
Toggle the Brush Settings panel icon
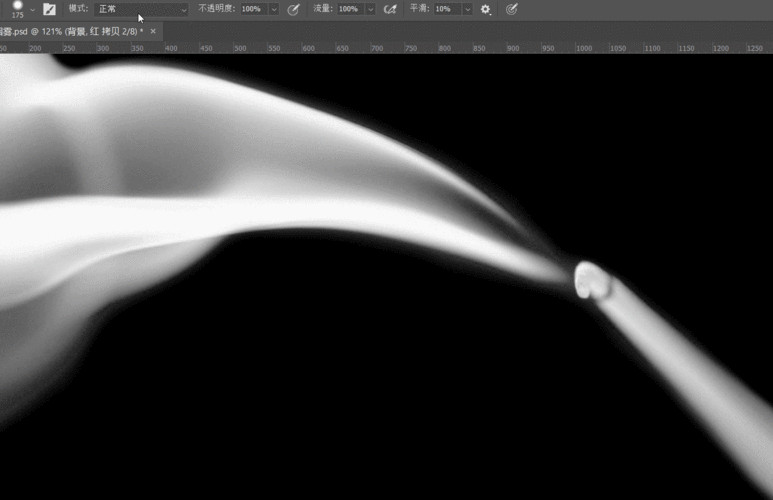click(49, 9)
